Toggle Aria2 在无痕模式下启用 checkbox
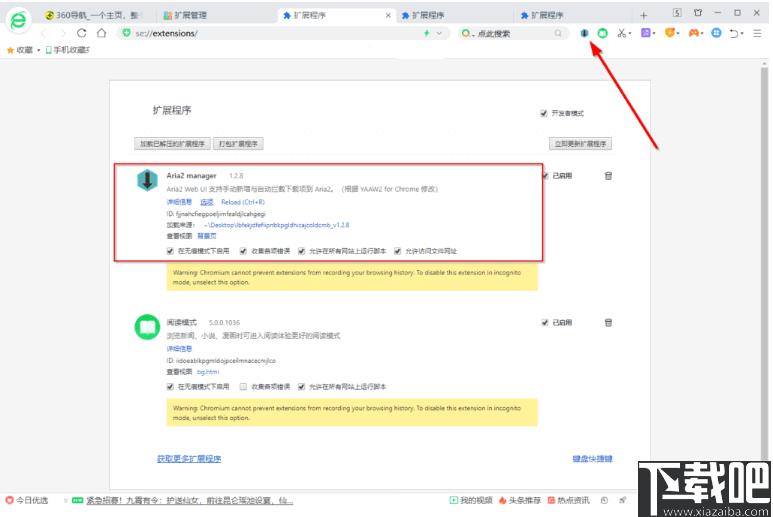The image size is (773, 517). (170, 251)
